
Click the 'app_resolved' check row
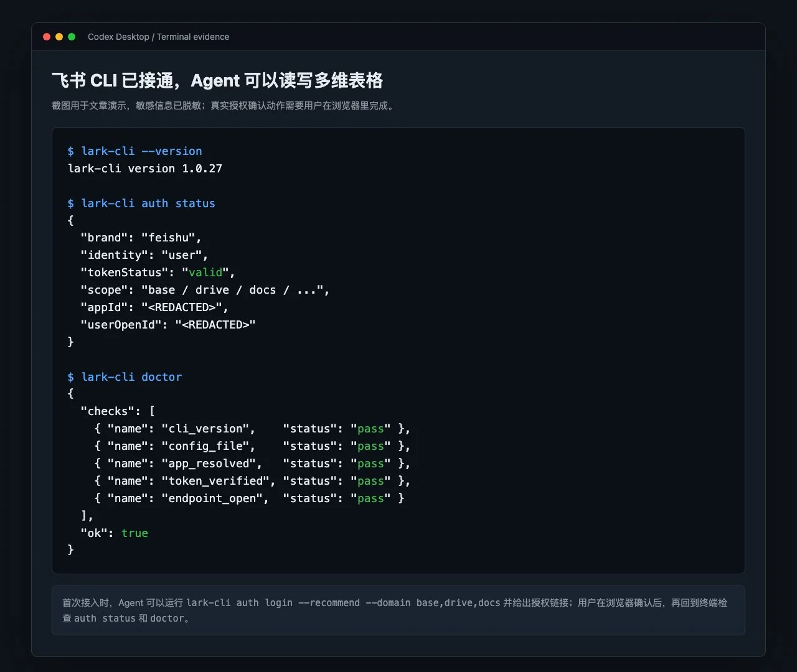coord(252,464)
